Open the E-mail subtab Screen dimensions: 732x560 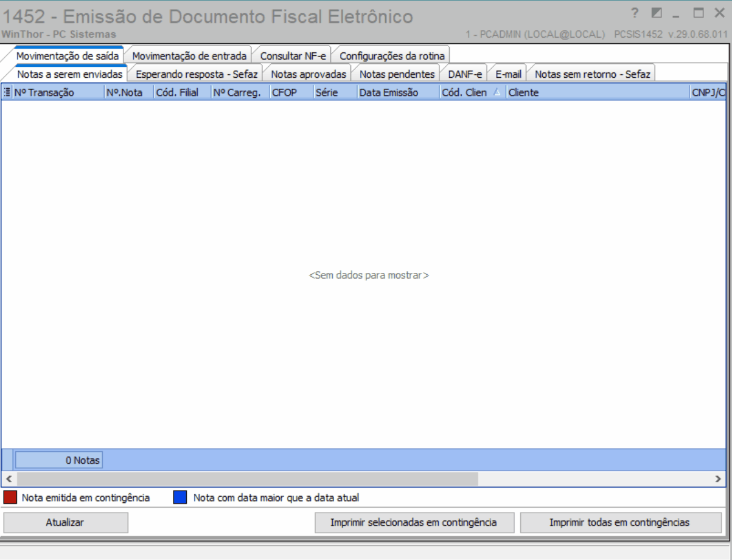point(508,74)
